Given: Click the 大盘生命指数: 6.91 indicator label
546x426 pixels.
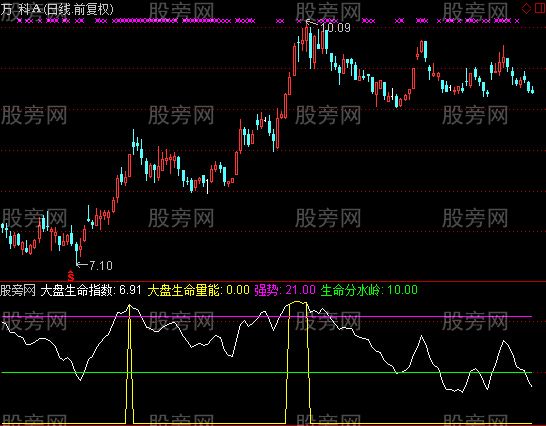Looking at the screenshot, I should tap(91, 290).
